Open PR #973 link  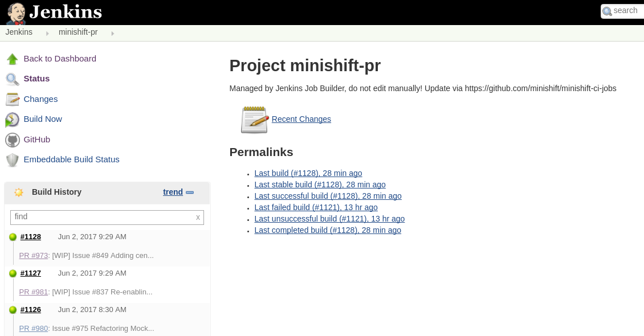(x=34, y=256)
